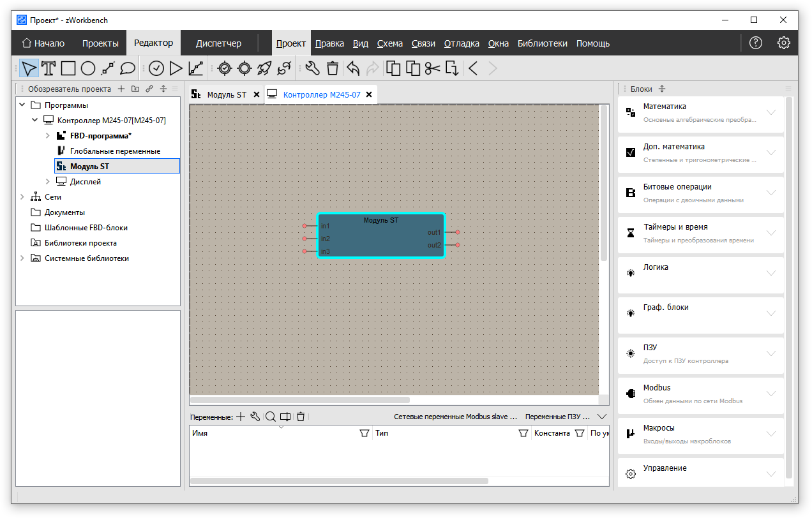Screen dimensions: 812x518
Task: Select Глобальные переменные in project tree
Action: 115,151
